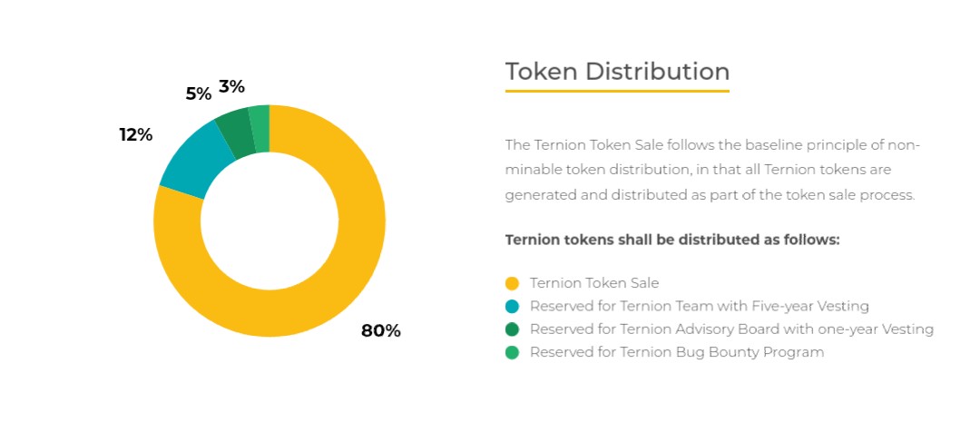Click the 5% chart label
The width and height of the screenshot is (980, 432).
(x=199, y=94)
